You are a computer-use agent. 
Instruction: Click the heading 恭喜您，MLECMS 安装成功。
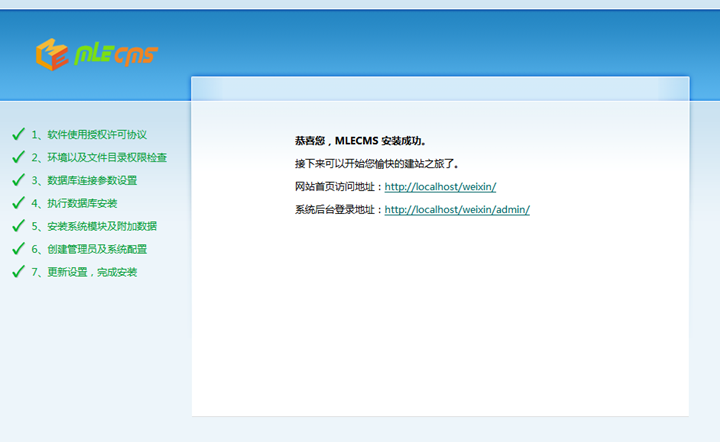point(360,141)
